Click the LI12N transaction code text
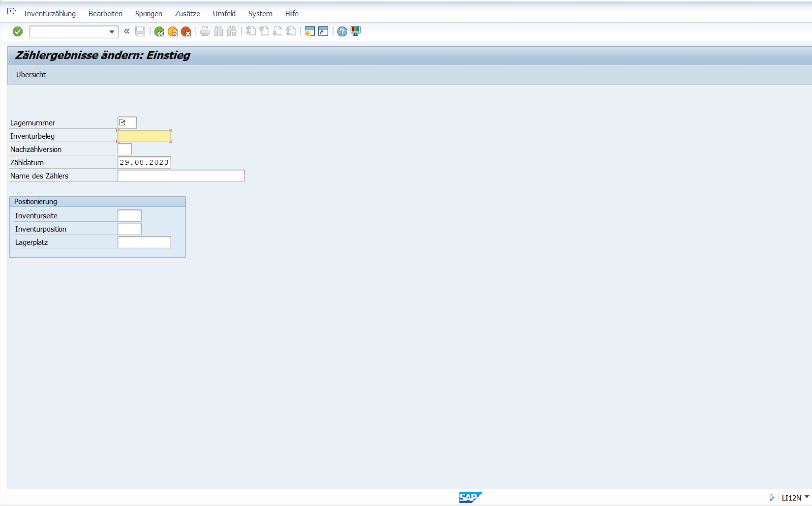Image resolution: width=812 pixels, height=506 pixels. [791, 498]
